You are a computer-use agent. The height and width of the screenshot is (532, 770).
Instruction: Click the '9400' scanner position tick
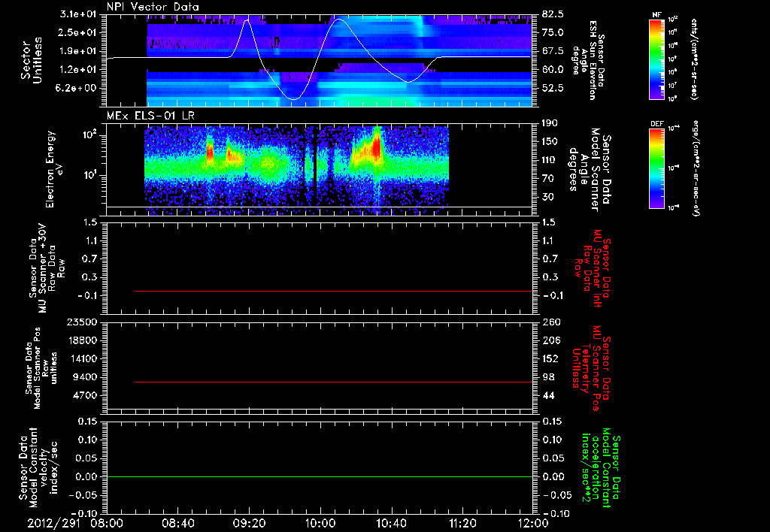tap(86, 377)
